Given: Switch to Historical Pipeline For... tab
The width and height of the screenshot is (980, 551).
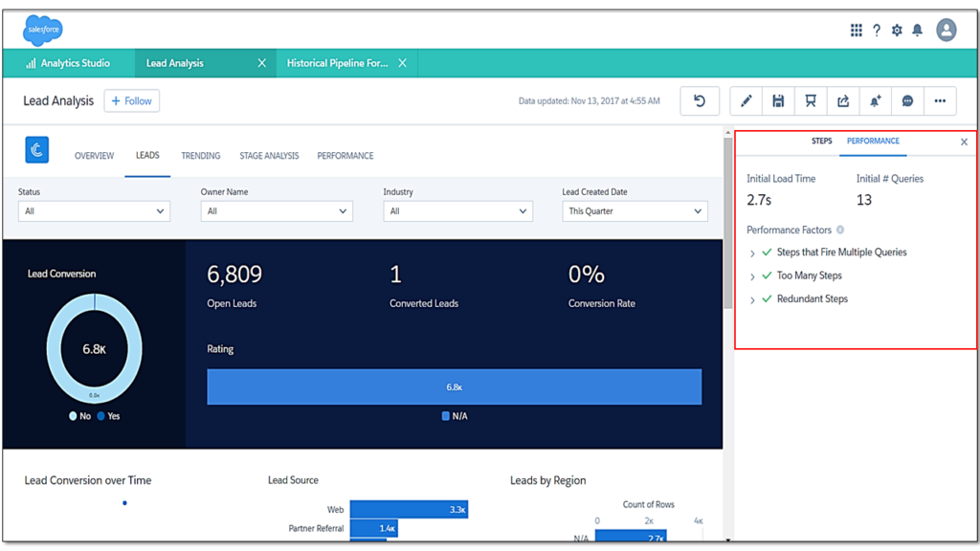Looking at the screenshot, I should tap(338, 63).
